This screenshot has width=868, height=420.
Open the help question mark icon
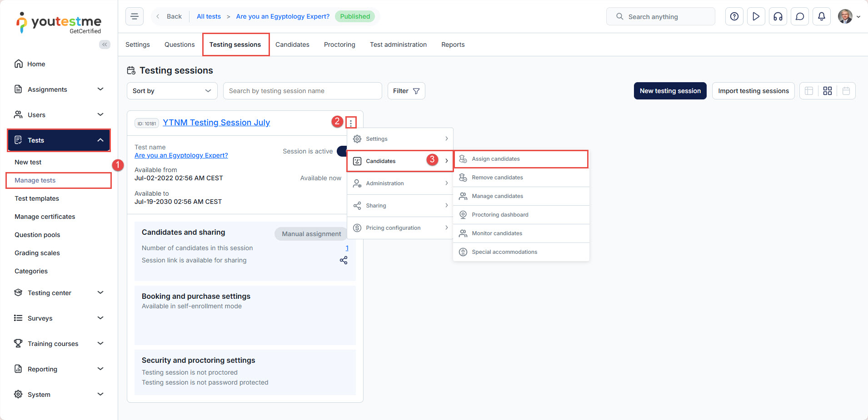tap(734, 16)
